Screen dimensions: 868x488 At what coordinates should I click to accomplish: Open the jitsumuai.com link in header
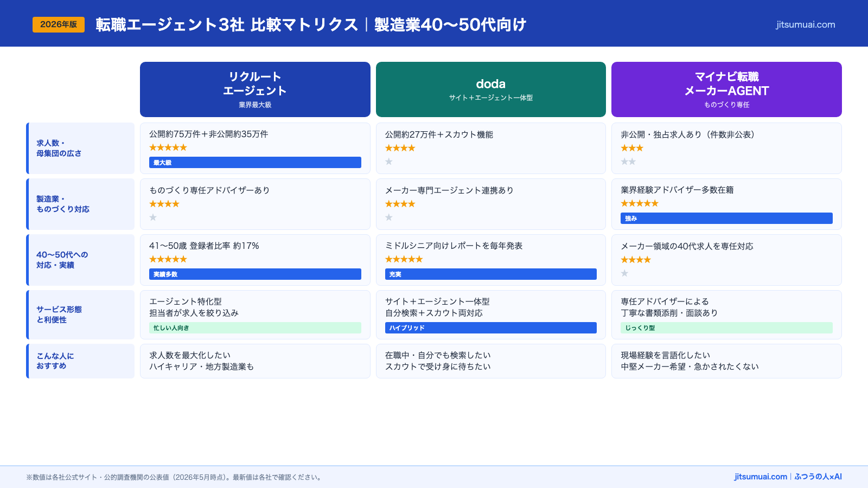point(806,24)
